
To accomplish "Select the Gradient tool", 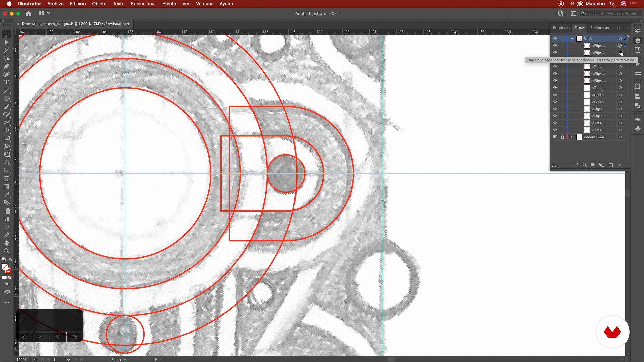I will 6,187.
